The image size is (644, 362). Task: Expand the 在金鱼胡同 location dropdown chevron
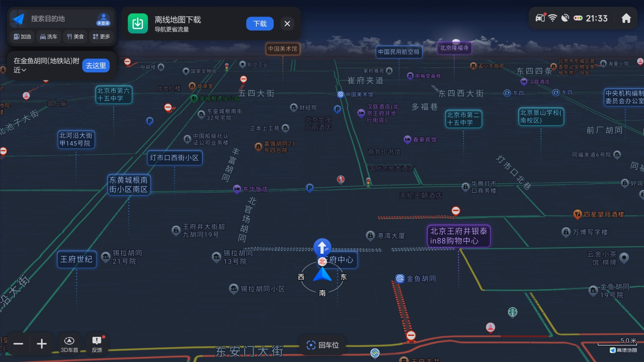click(x=24, y=70)
